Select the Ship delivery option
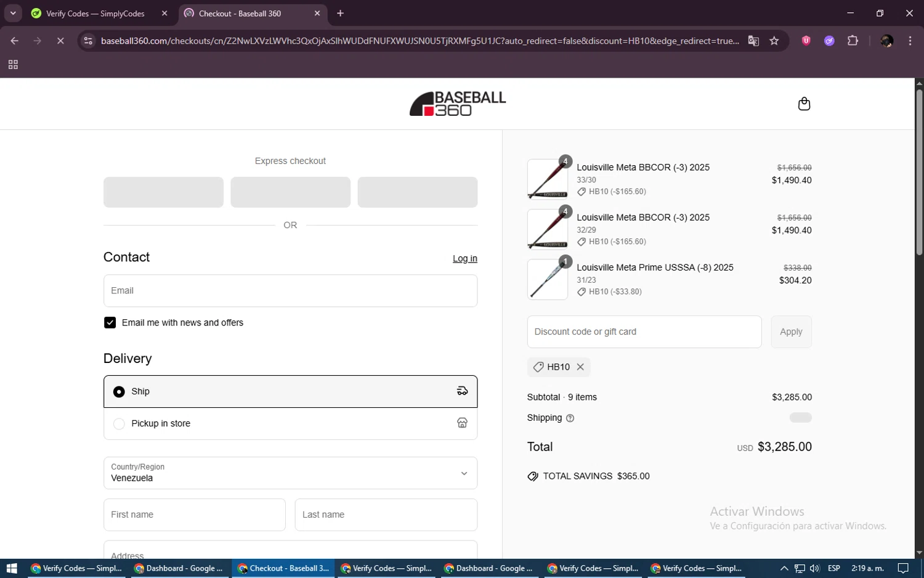924x578 pixels. coord(290,391)
